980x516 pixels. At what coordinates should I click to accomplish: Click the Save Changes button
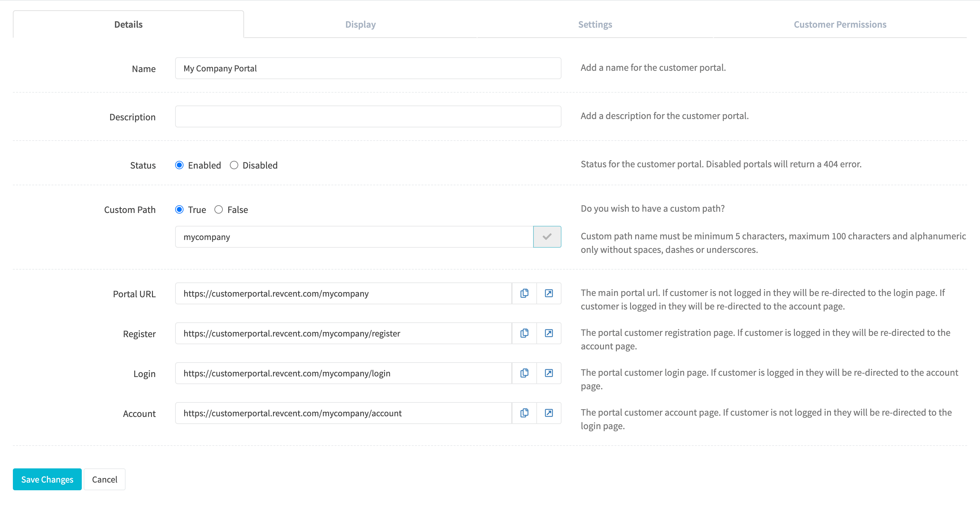[47, 479]
